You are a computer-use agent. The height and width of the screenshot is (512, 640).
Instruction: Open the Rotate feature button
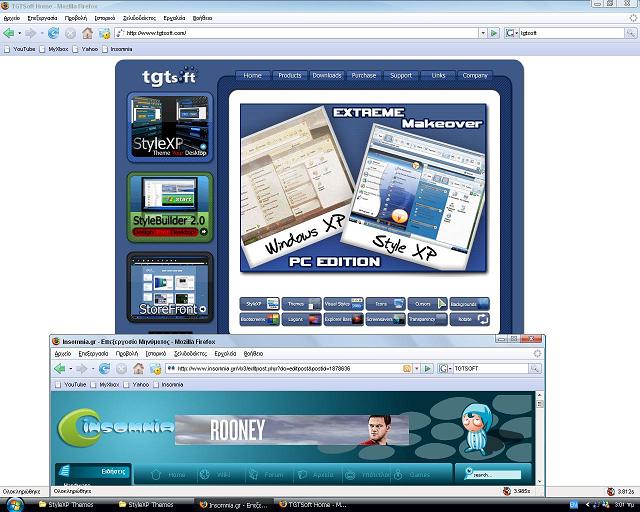tap(469, 319)
